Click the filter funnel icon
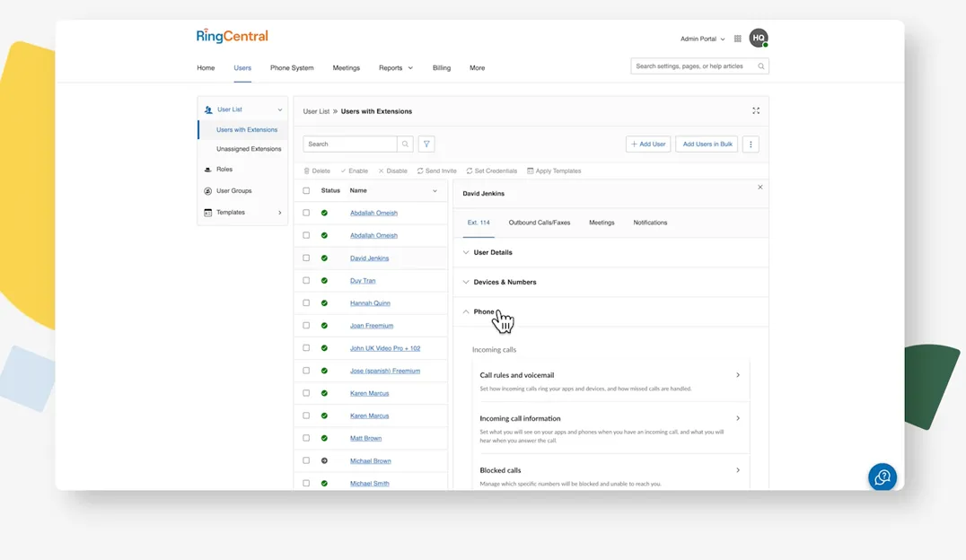The height and width of the screenshot is (560, 966). [x=426, y=144]
